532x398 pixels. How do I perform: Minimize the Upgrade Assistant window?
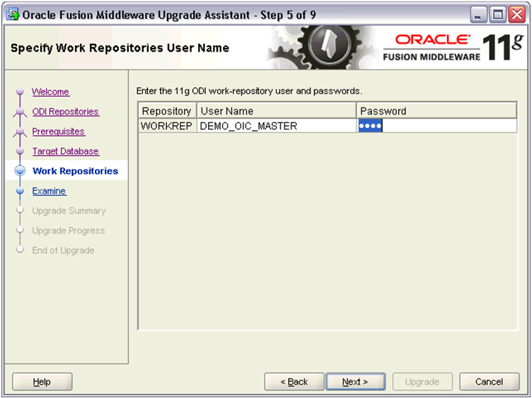click(x=478, y=15)
